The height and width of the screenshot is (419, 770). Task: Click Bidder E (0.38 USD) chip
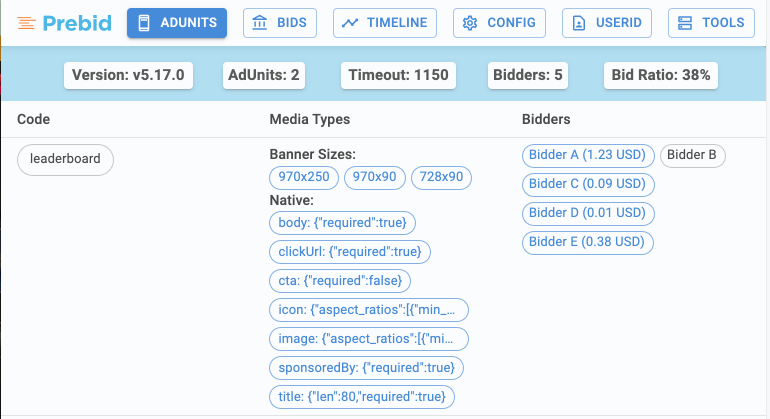point(588,242)
